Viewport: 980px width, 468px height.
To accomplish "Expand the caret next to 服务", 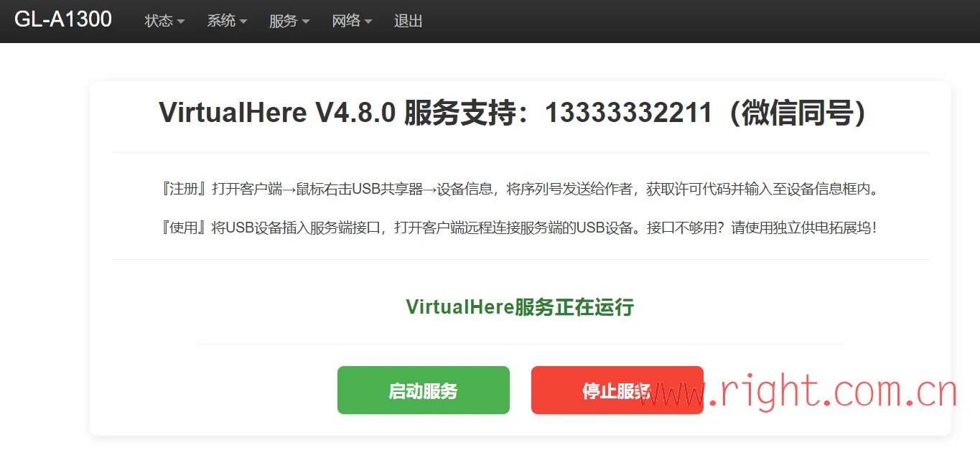I will pos(306,22).
